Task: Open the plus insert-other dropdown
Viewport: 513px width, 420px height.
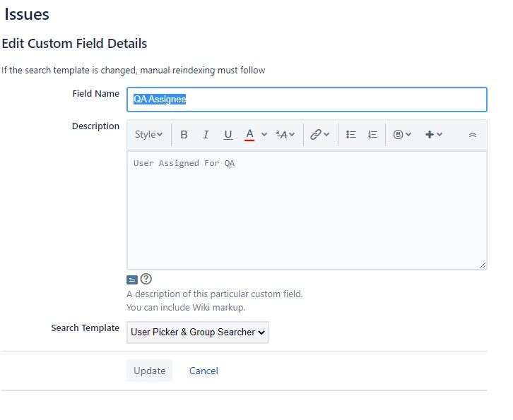Action: pyautogui.click(x=434, y=134)
